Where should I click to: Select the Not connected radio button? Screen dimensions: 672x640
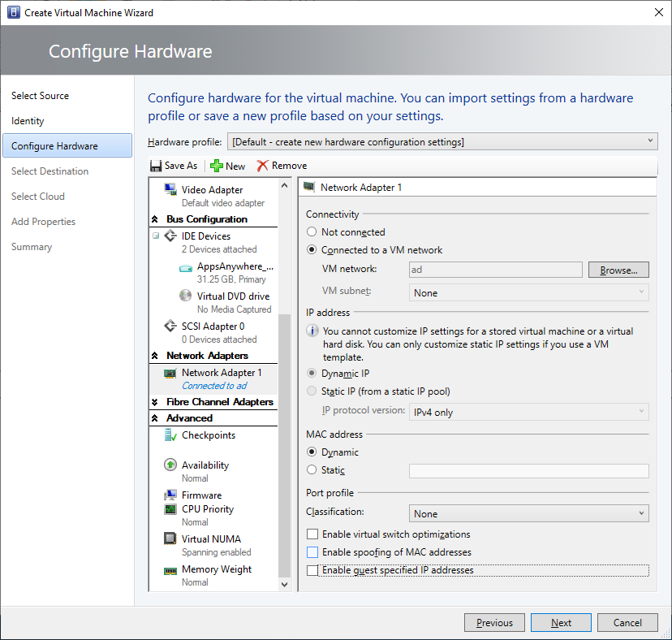312,232
